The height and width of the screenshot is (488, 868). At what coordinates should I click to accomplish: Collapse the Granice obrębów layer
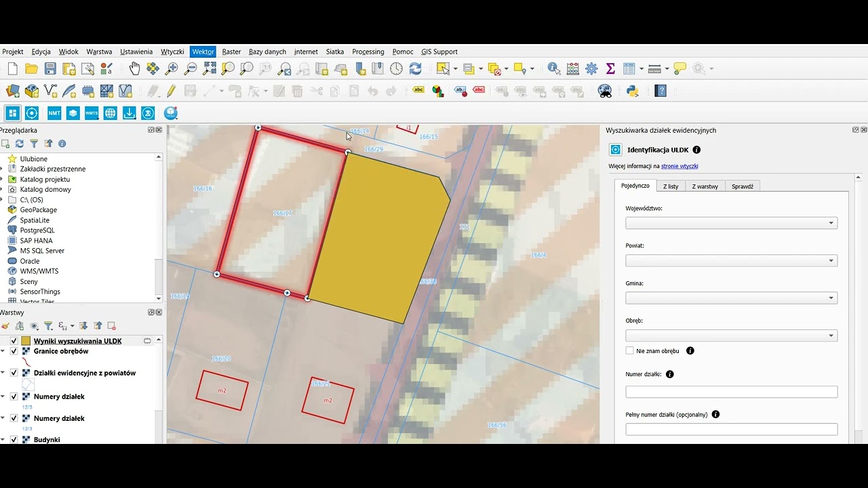pyautogui.click(x=3, y=351)
